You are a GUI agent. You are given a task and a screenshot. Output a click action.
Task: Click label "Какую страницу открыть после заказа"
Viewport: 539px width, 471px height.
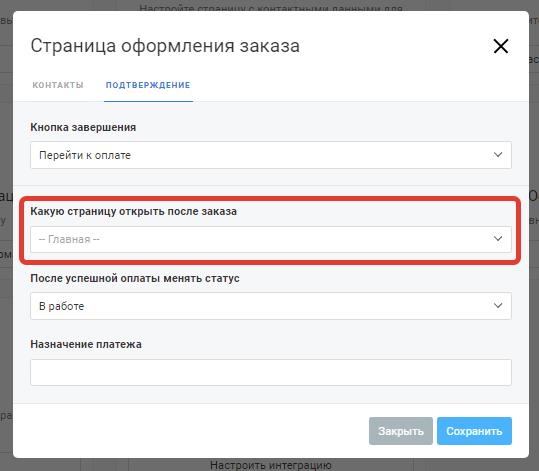pos(133,211)
